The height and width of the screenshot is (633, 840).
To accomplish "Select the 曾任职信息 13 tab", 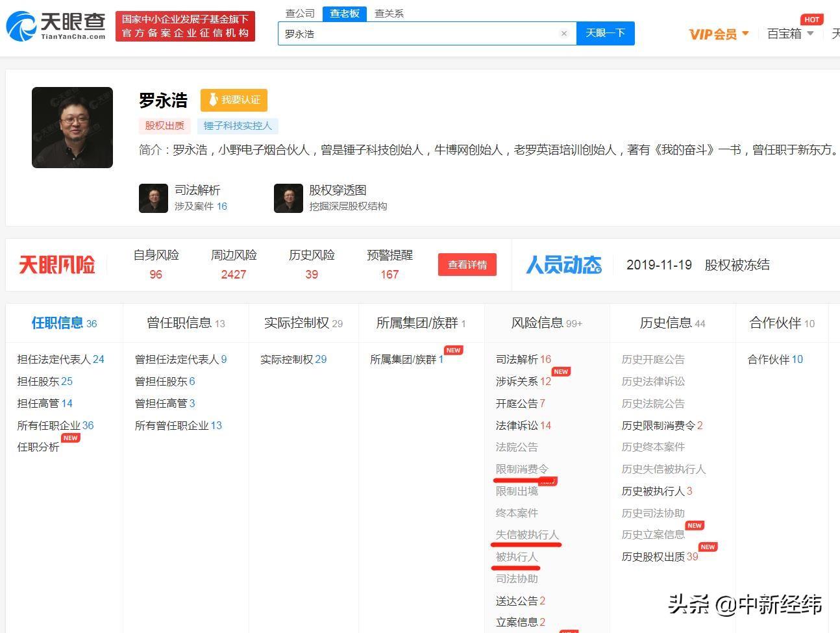I will (x=186, y=323).
